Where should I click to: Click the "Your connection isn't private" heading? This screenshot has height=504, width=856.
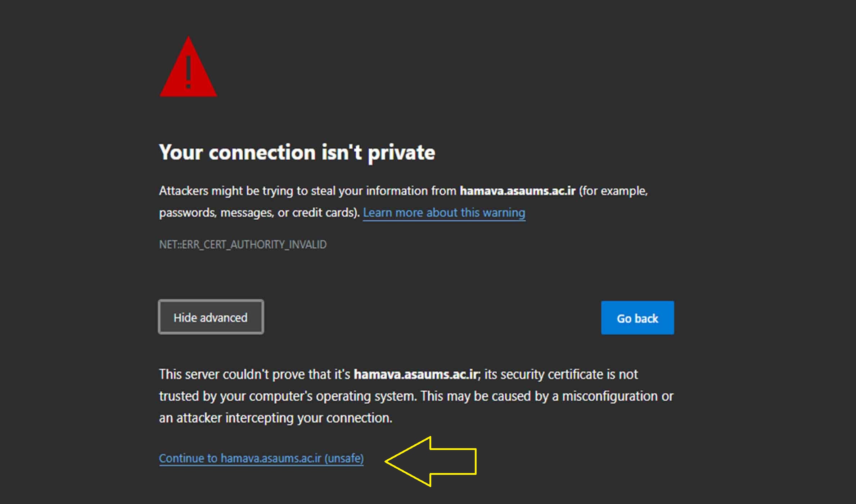(x=297, y=152)
